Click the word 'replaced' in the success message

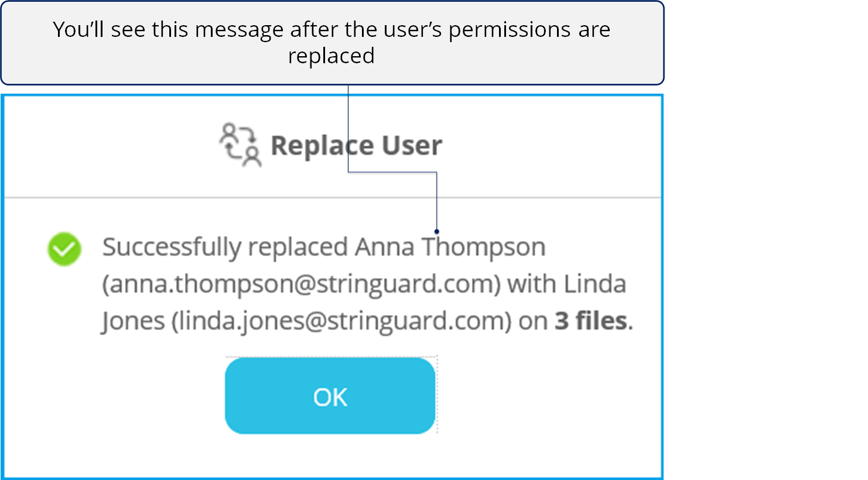[298, 247]
